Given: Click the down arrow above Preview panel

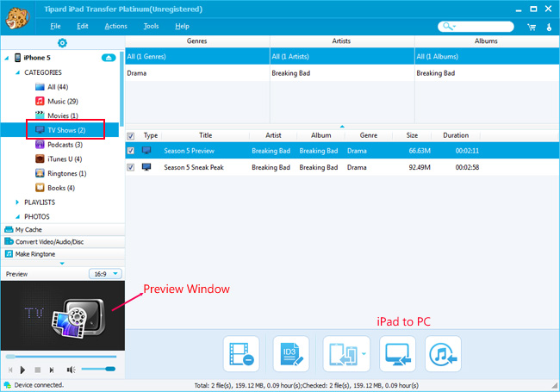Looking at the screenshot, I should coord(62,264).
